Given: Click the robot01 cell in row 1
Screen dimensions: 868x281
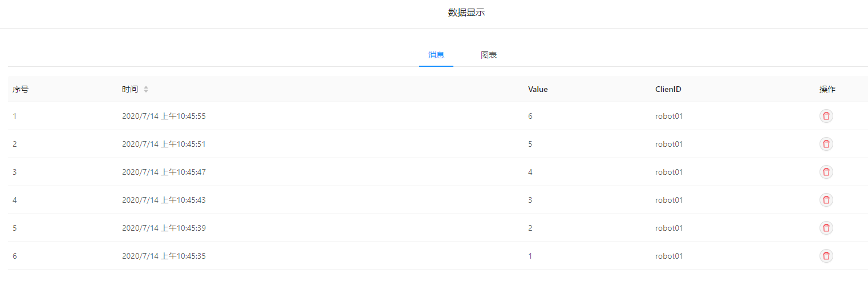Looking at the screenshot, I should click(669, 116).
